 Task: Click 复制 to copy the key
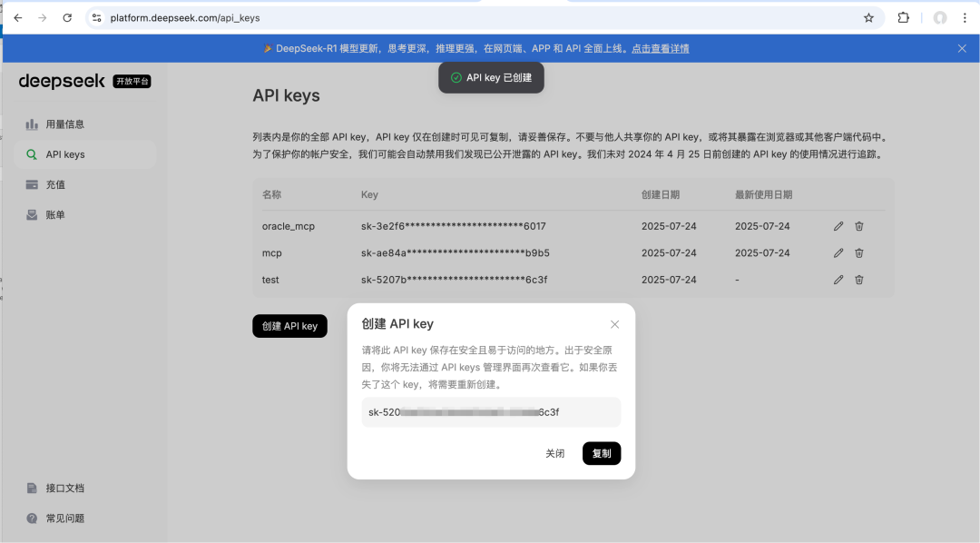pyautogui.click(x=602, y=453)
